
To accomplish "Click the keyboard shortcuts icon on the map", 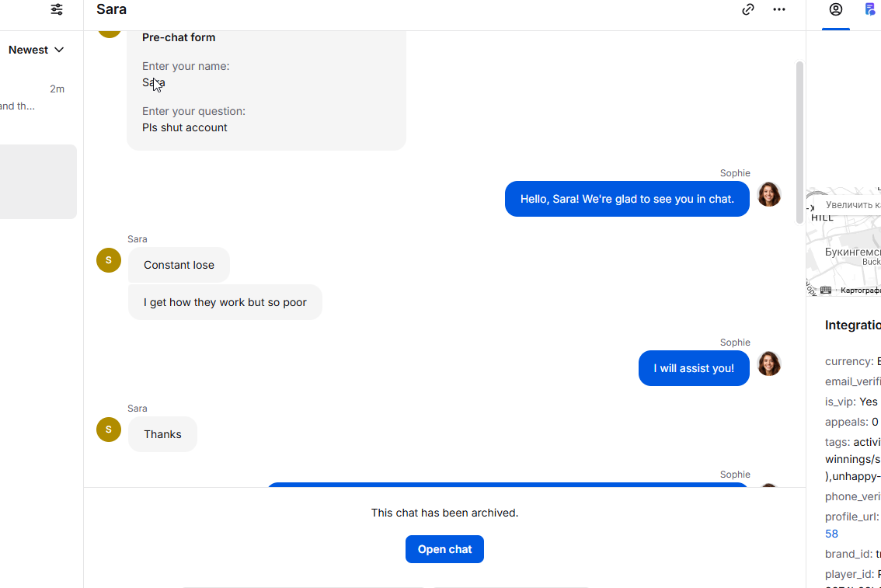I will [826, 291].
